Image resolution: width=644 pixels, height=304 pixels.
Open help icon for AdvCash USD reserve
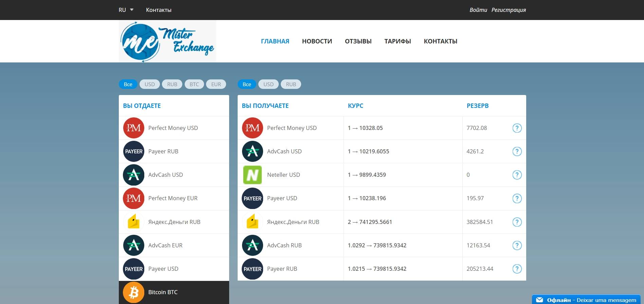tap(517, 151)
